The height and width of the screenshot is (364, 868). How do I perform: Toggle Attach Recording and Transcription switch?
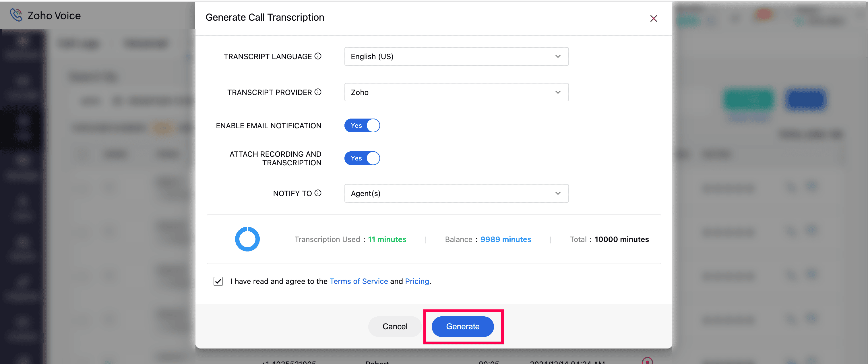[x=362, y=158]
